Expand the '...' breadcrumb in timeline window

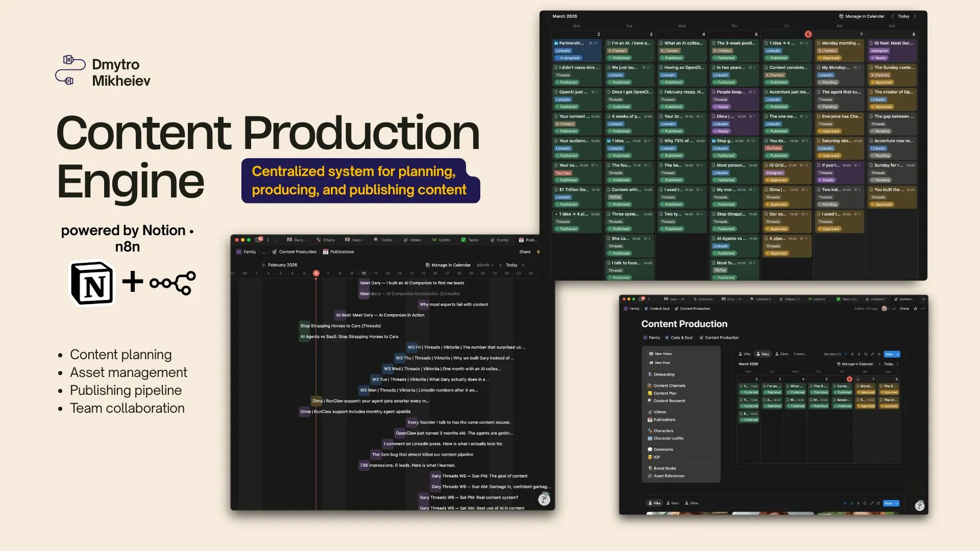(x=264, y=252)
